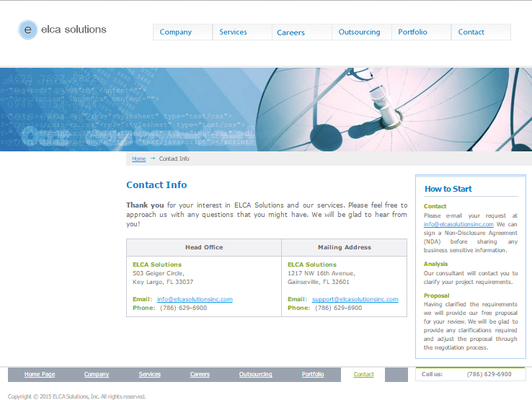The image size is (532, 400).
Task: Click the support email in Mailing Address
Action: (x=355, y=299)
